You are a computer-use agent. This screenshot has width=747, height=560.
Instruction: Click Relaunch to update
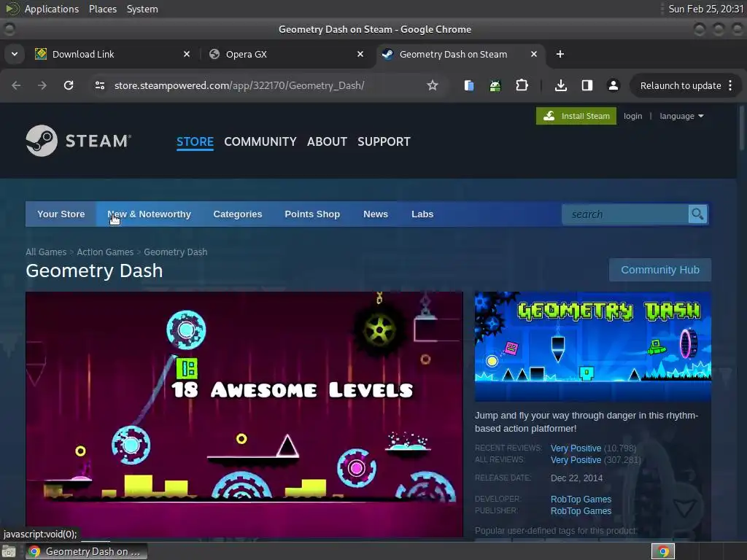coord(681,86)
